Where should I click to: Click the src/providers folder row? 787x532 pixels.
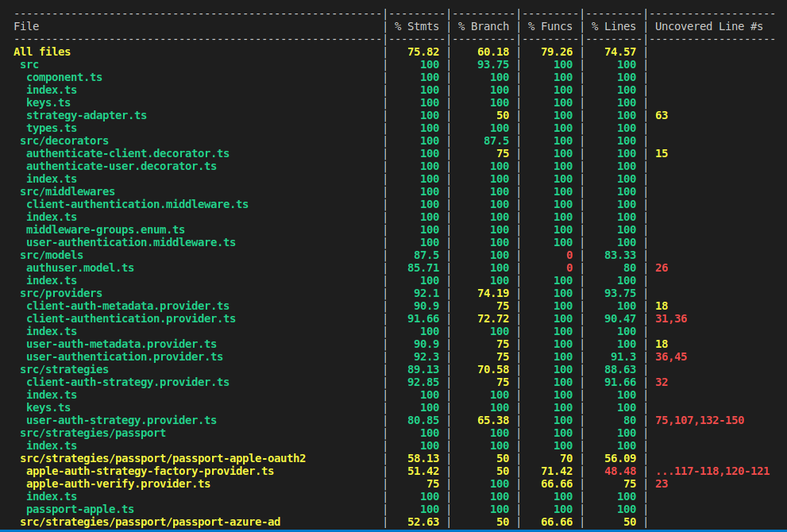pos(61,293)
